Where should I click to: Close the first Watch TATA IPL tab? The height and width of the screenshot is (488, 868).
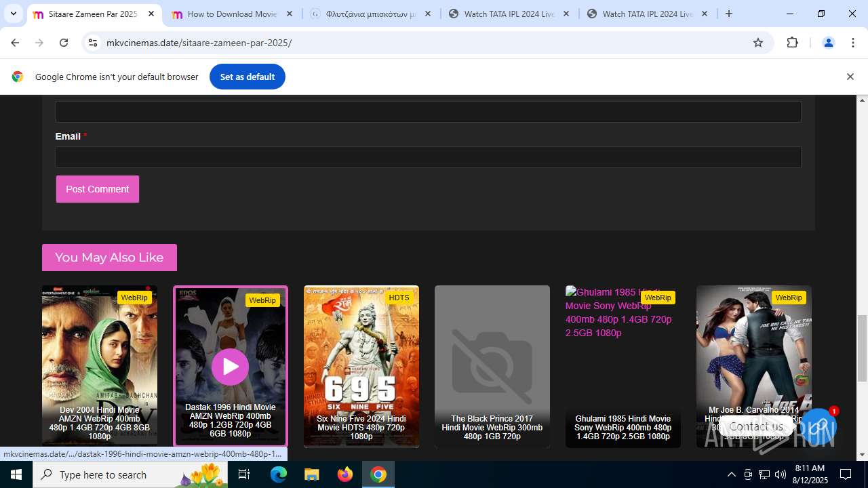click(566, 14)
